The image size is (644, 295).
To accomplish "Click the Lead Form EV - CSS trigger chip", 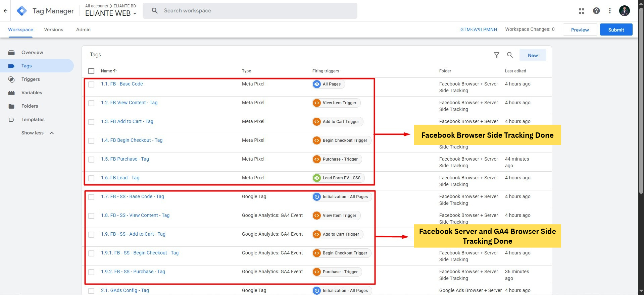I will coord(338,178).
